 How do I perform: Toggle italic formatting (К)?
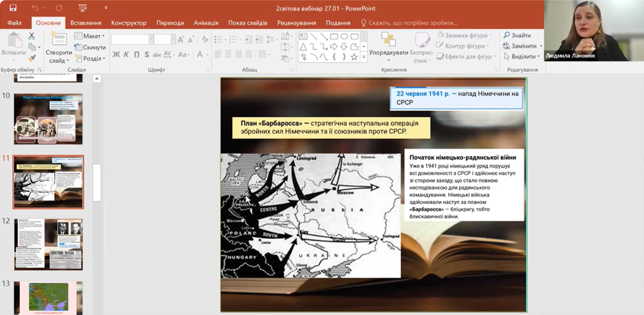coord(127,55)
